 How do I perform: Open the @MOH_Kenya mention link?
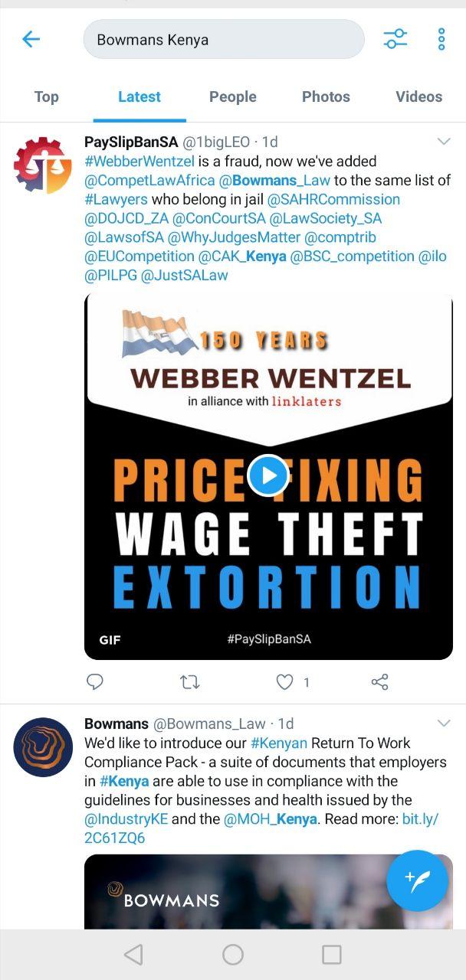pyautogui.click(x=271, y=819)
